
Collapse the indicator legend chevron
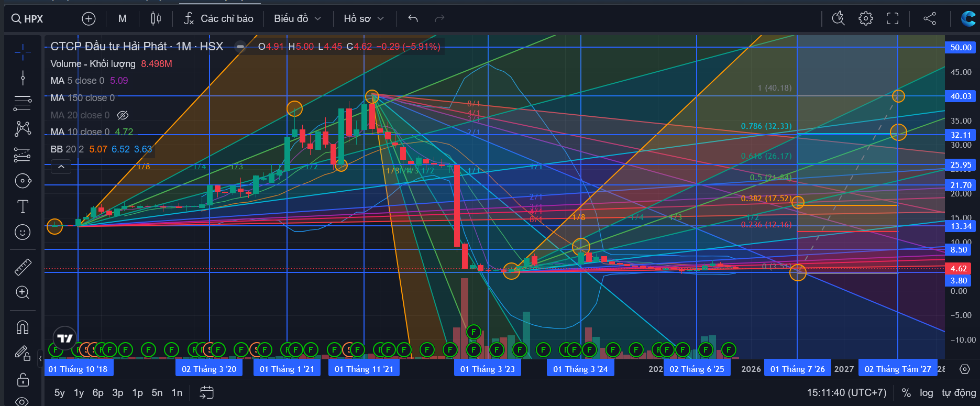coord(61,167)
